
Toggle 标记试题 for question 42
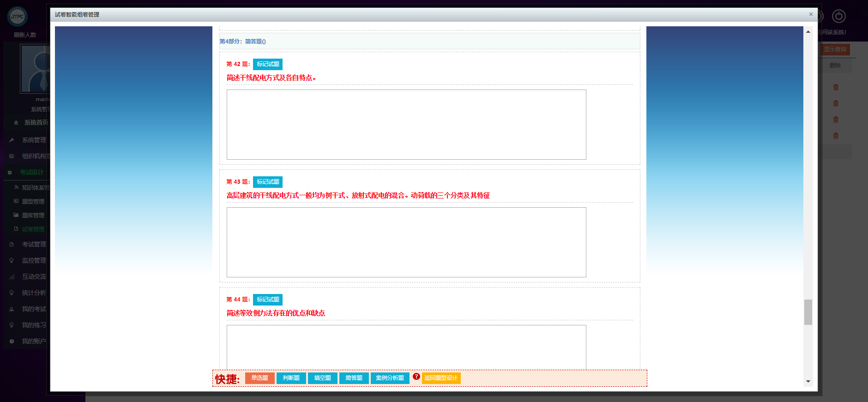coord(268,64)
